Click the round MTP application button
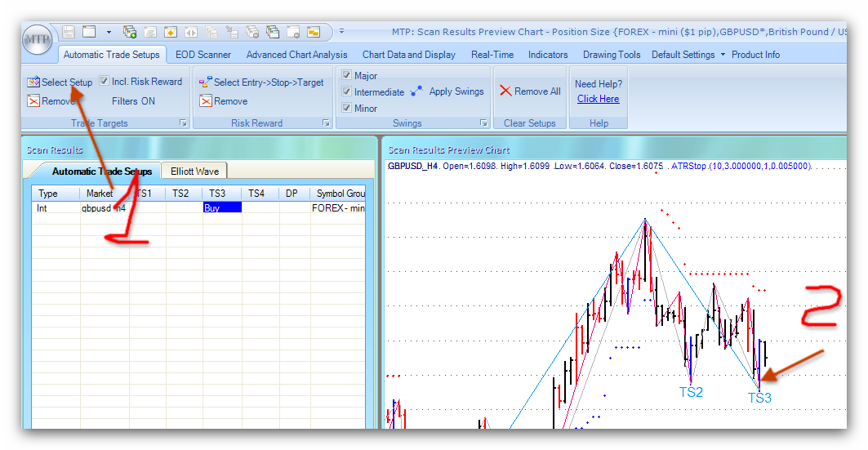 [38, 39]
